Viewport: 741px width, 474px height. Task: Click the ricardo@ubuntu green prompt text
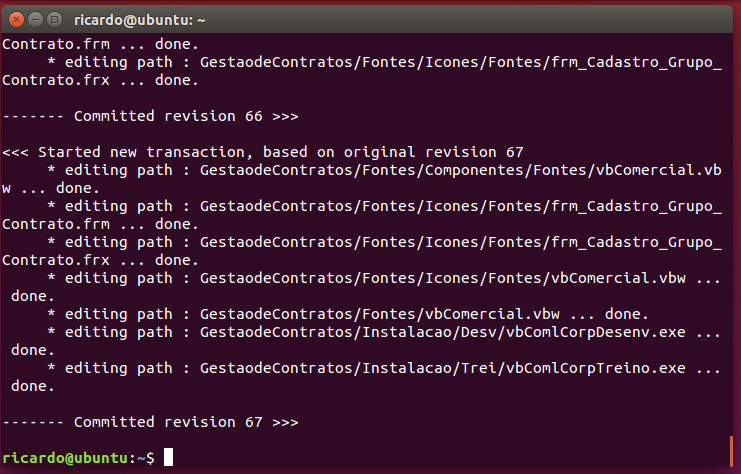pyautogui.click(x=65, y=457)
